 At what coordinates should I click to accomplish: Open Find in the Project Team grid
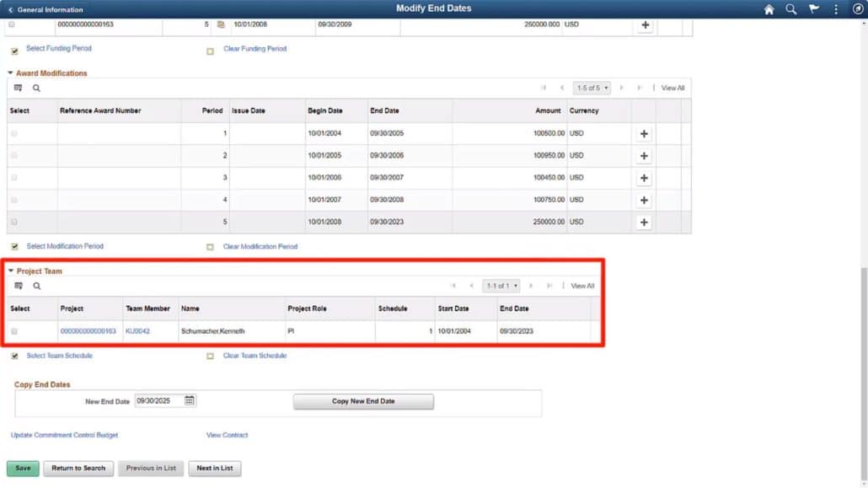pyautogui.click(x=37, y=286)
